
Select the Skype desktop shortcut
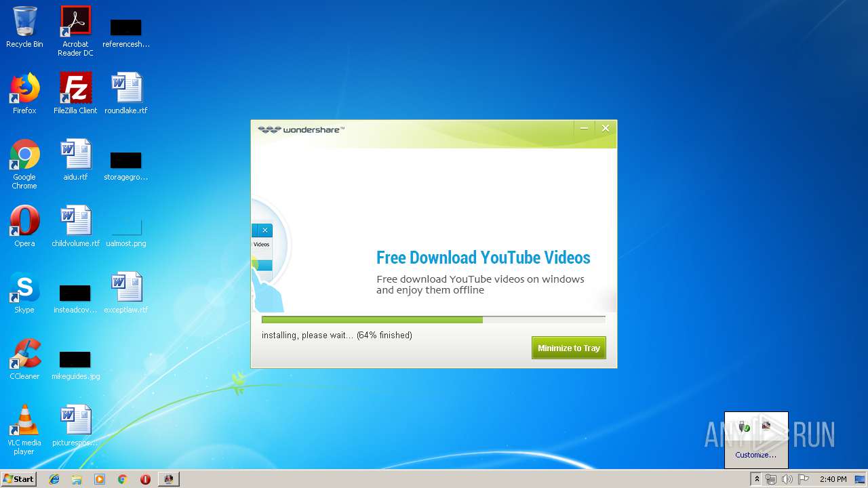click(24, 293)
